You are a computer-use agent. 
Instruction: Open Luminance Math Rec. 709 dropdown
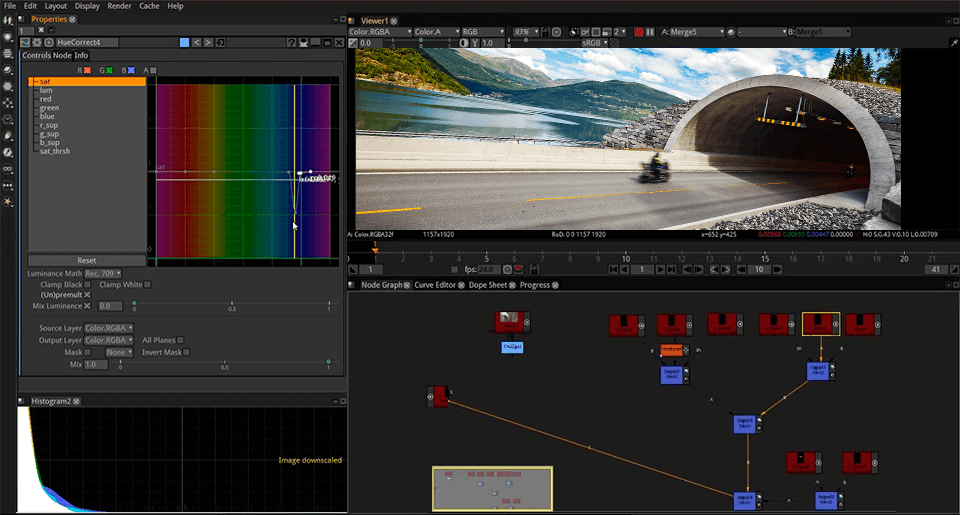[103, 274]
